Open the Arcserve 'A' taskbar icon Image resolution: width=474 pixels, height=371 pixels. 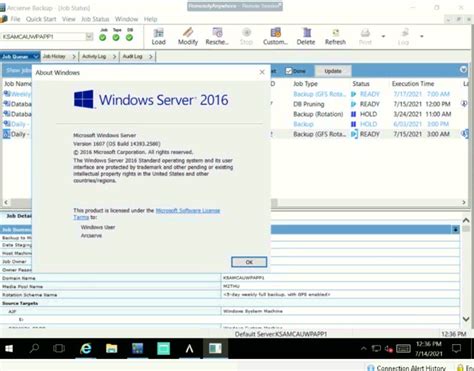click(189, 349)
